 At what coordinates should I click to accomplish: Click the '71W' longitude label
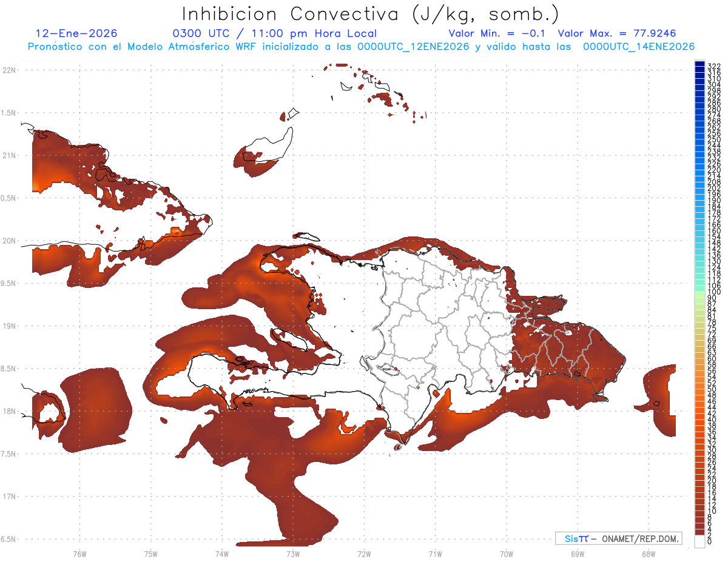(x=435, y=554)
